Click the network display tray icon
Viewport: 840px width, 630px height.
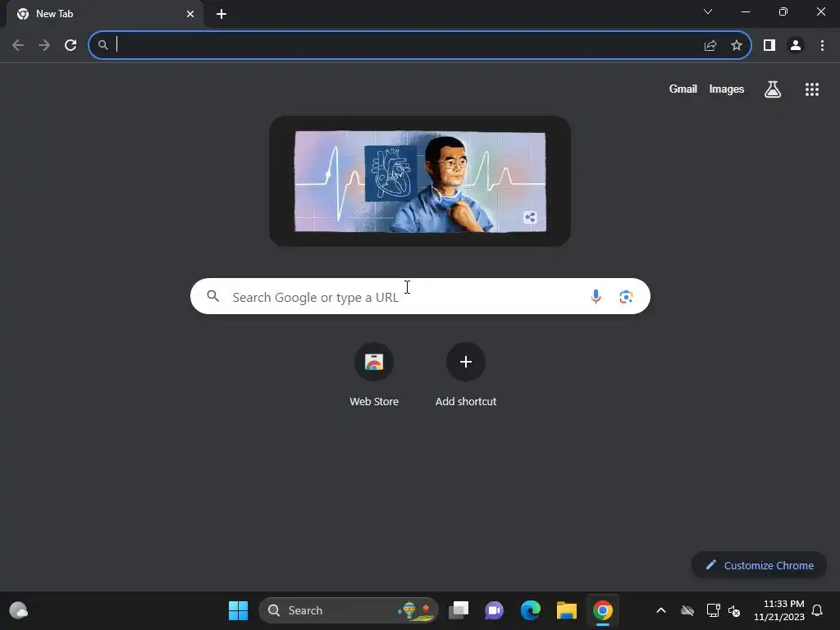pyautogui.click(x=713, y=610)
